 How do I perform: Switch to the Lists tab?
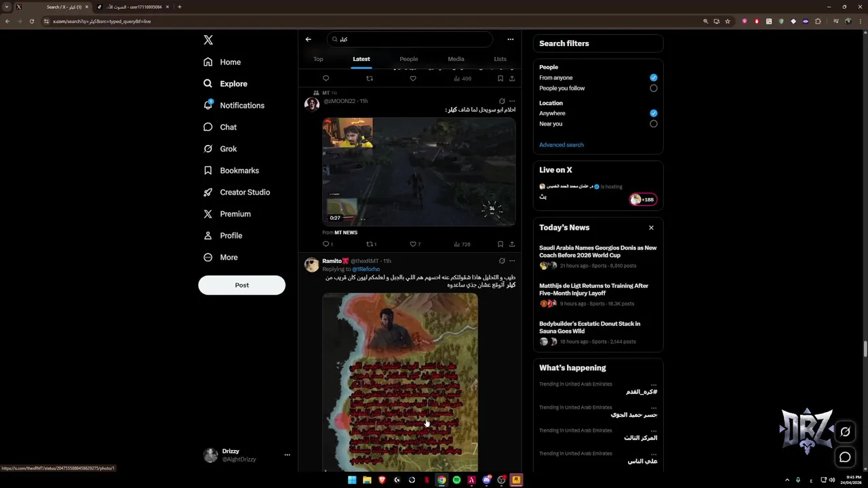pos(500,59)
